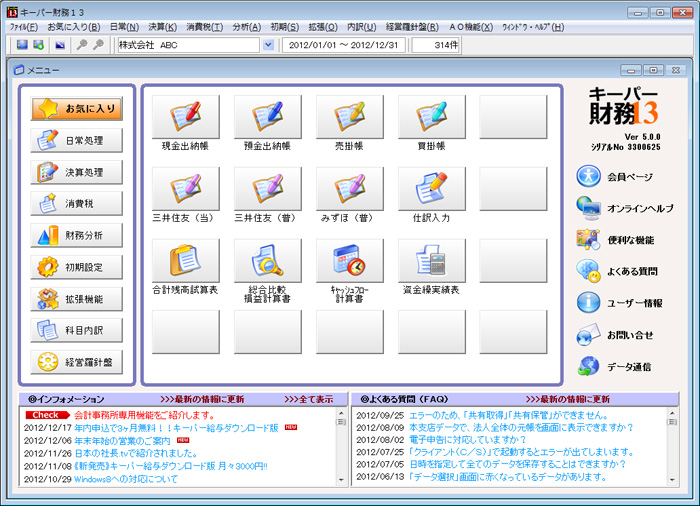
Task: Open the 合計残高試算表 trial balance icon
Action: [186, 261]
